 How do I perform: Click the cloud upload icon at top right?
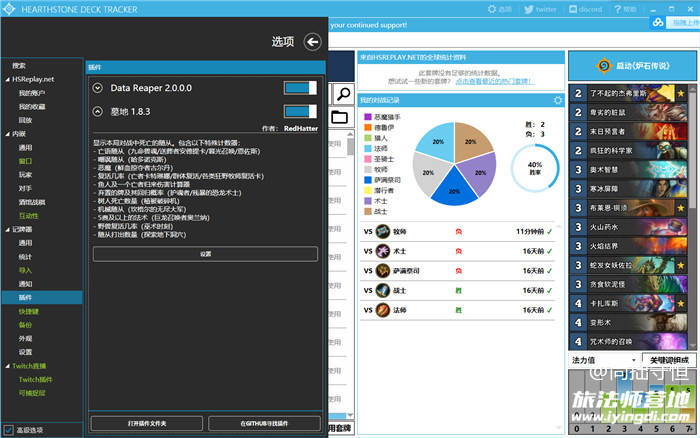point(658,22)
